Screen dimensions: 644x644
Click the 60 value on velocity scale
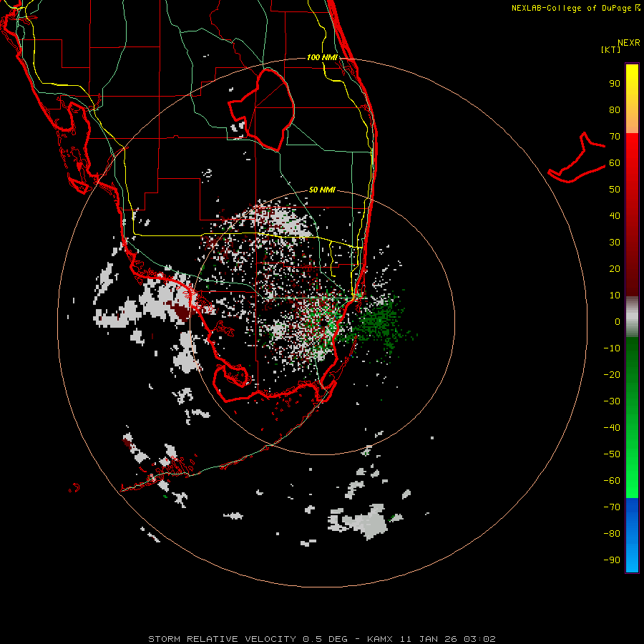tap(615, 163)
